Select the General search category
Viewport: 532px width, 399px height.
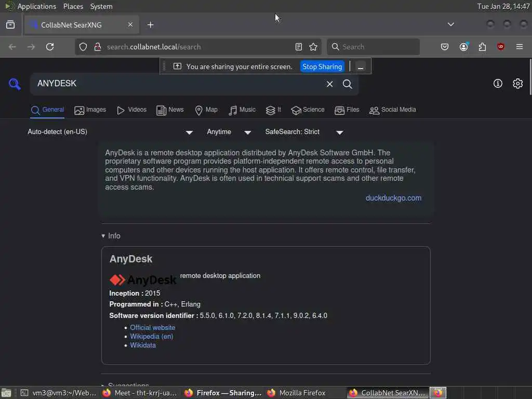(x=47, y=110)
